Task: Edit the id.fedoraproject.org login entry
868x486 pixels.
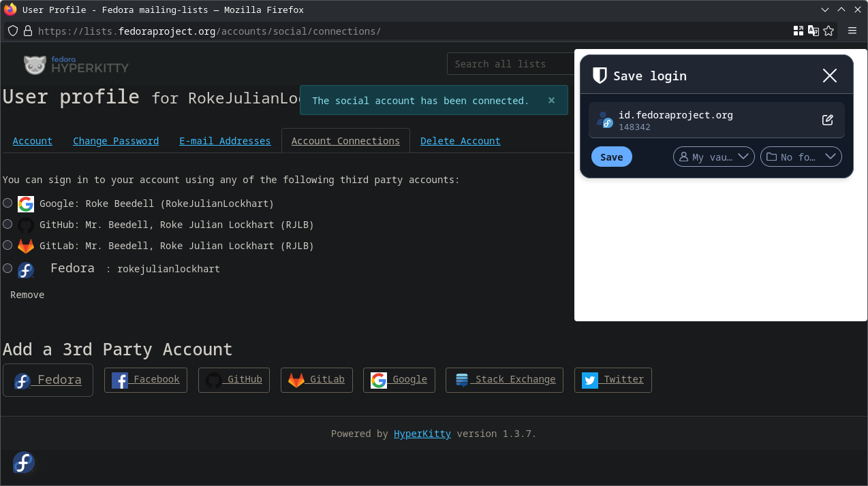Action: pos(828,120)
